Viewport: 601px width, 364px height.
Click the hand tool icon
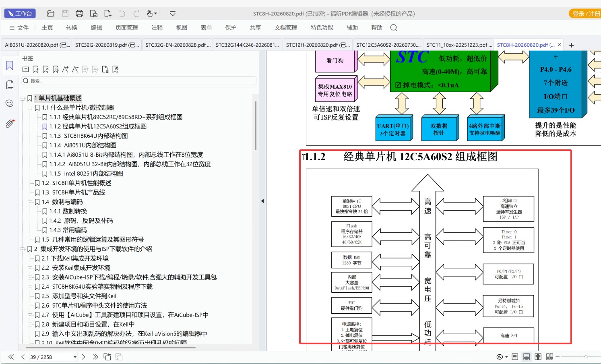point(150,14)
